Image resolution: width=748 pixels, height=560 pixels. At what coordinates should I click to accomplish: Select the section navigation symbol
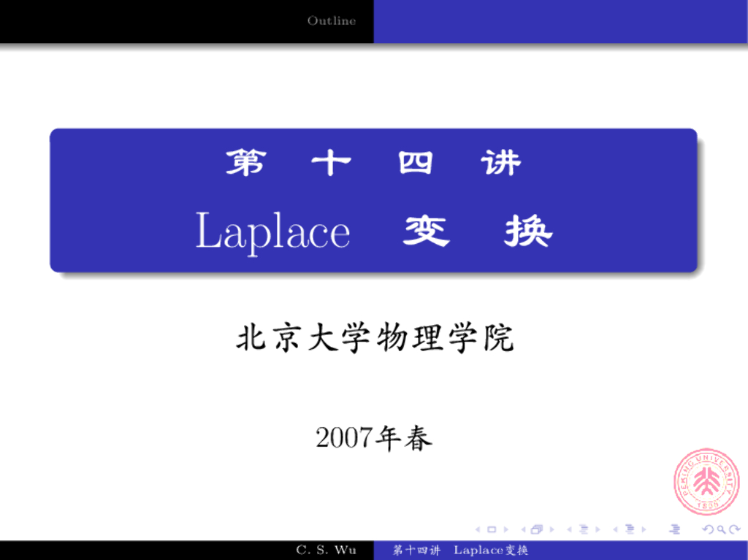[x=629, y=529]
